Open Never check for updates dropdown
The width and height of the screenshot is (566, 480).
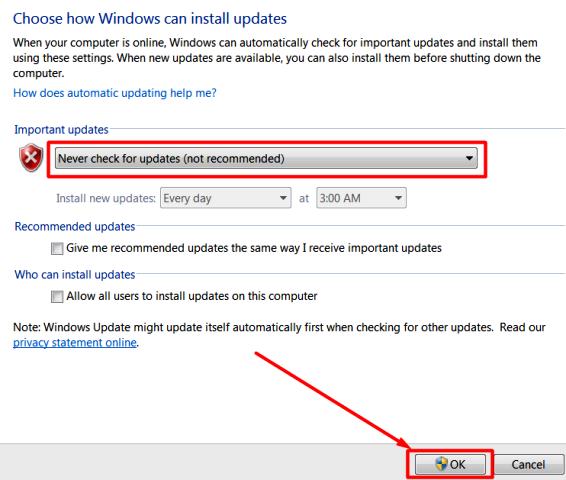(266, 158)
